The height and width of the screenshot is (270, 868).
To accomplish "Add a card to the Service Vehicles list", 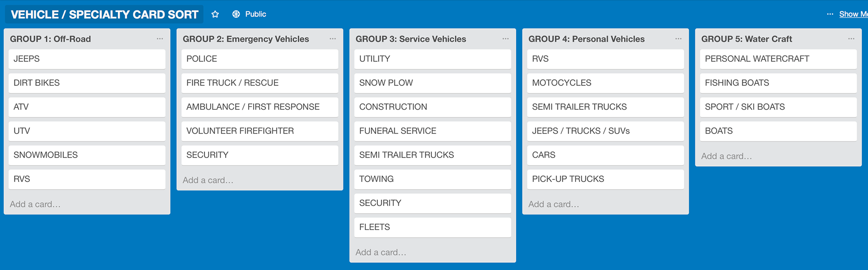I will point(381,252).
